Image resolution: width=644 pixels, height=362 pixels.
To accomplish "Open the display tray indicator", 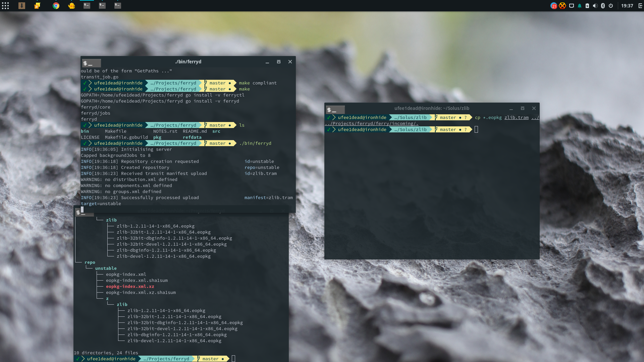I will [572, 6].
